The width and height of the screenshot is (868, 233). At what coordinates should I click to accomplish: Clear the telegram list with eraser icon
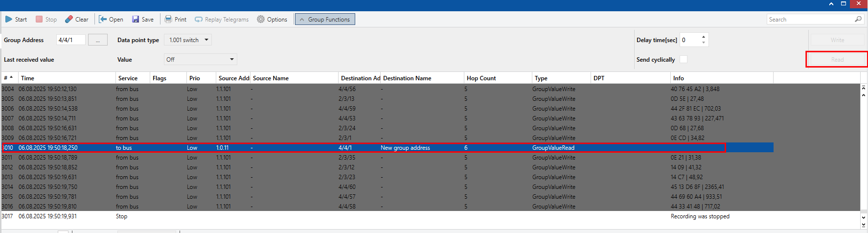tap(69, 20)
